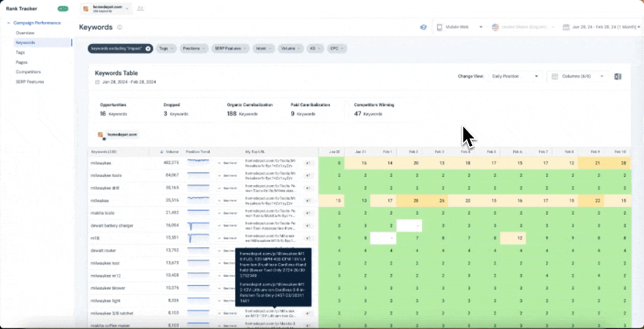644x329 pixels.
Task: Click the Excel export icon
Action: 618,76
